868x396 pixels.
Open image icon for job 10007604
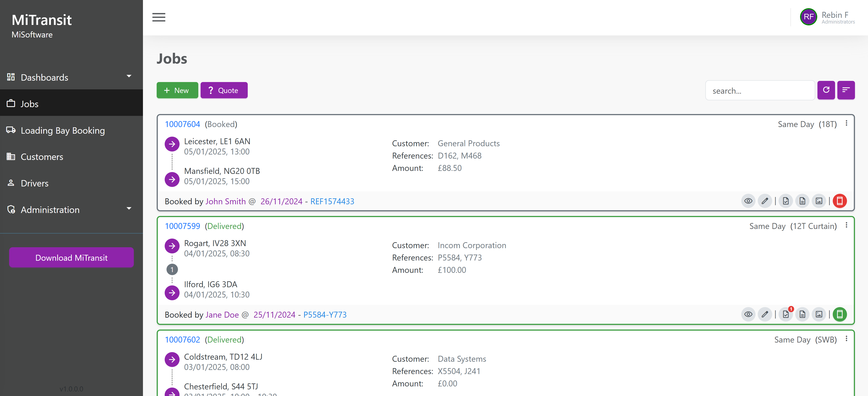pos(819,201)
